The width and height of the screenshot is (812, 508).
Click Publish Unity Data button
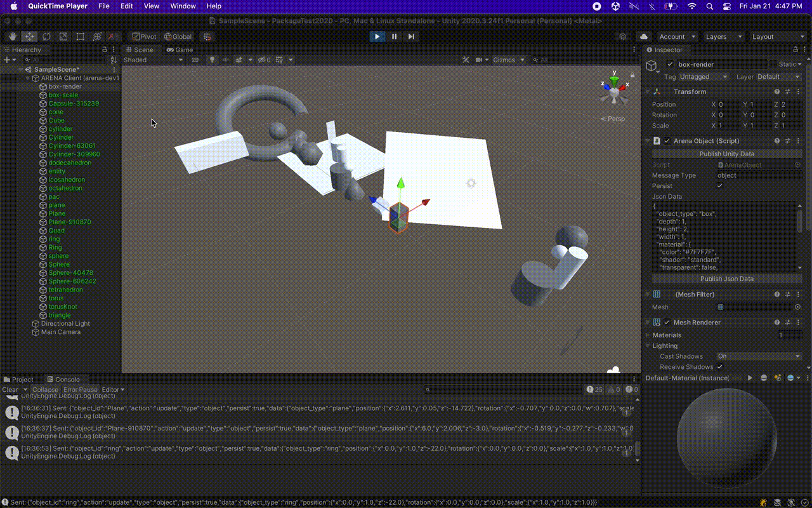[x=727, y=154]
